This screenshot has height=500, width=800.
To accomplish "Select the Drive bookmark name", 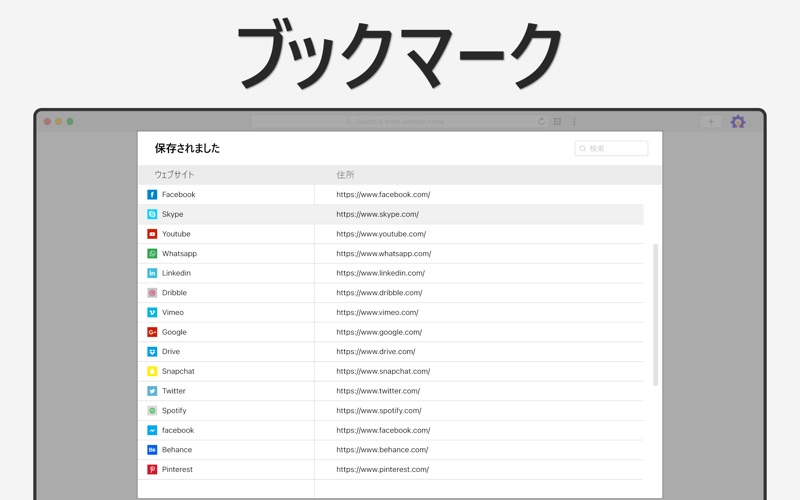I will 171,352.
